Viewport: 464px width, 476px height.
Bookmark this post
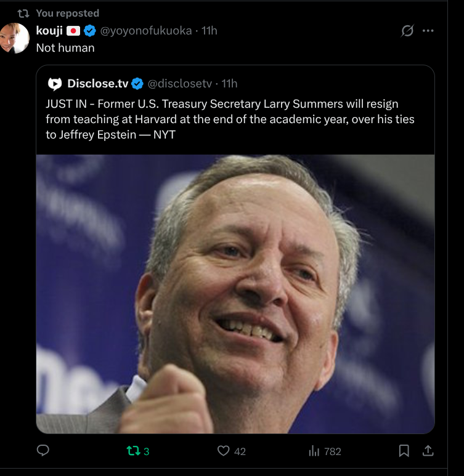point(404,451)
